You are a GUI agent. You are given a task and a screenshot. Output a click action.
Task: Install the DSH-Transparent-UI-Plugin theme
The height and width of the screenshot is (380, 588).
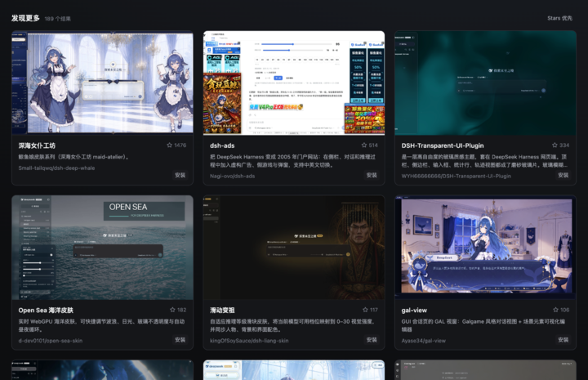(x=563, y=175)
